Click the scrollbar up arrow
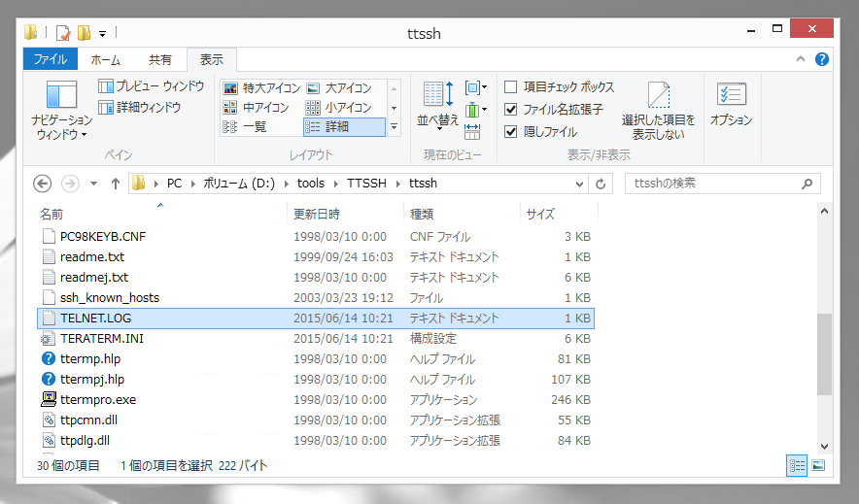859x504 pixels. click(x=824, y=212)
